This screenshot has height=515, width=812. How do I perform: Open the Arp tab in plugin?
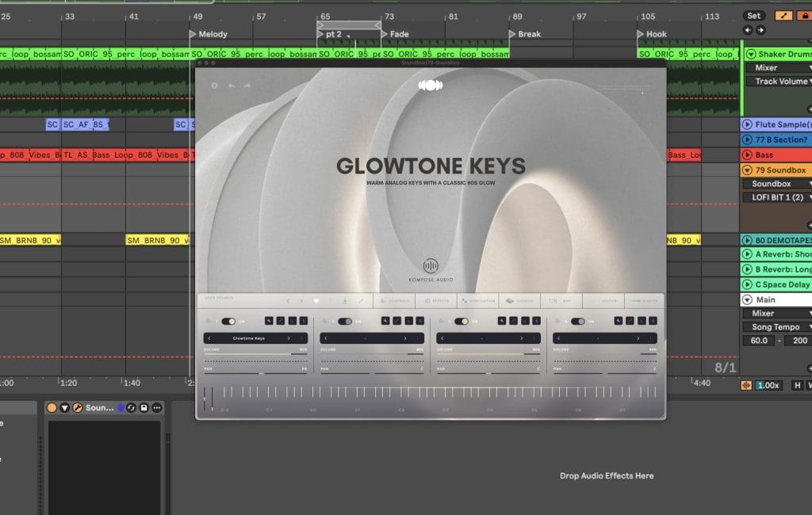pos(561,301)
